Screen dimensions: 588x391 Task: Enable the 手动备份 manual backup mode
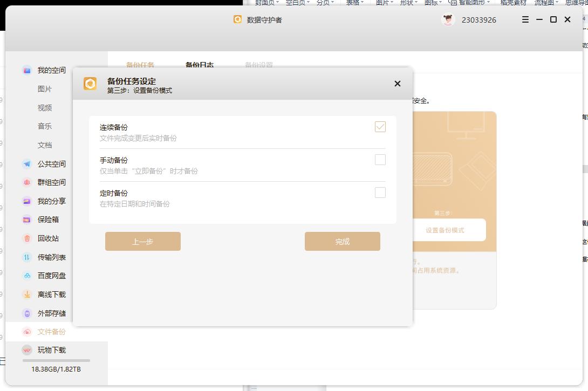380,160
